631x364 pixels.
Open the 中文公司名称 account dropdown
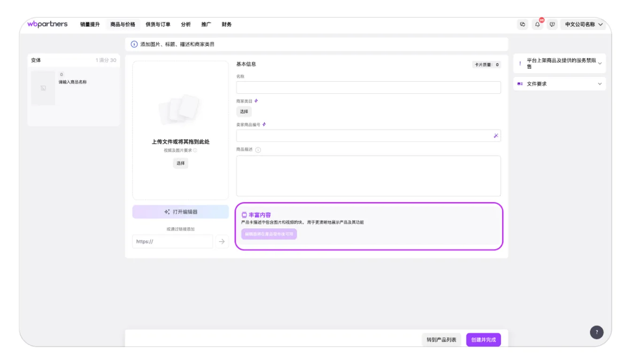(583, 24)
